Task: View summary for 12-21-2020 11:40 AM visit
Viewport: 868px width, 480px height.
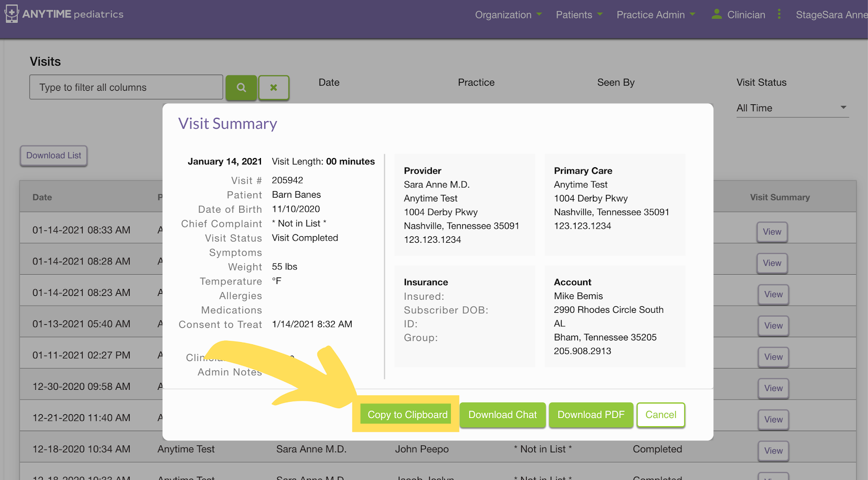Action: [774, 420]
